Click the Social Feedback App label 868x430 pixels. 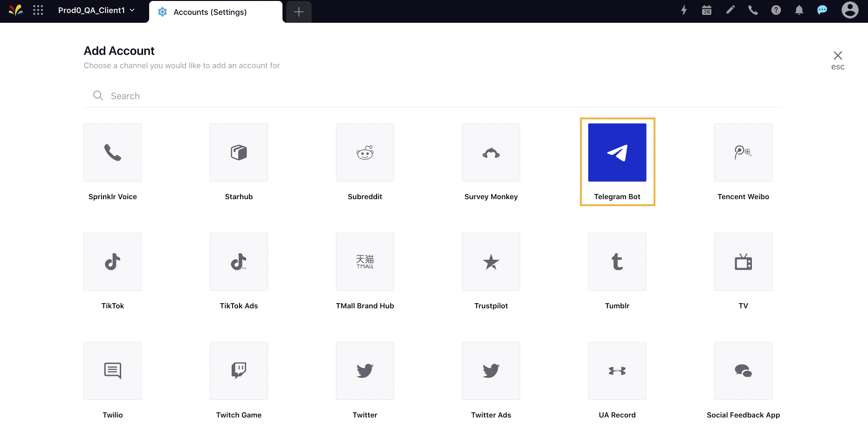click(743, 415)
